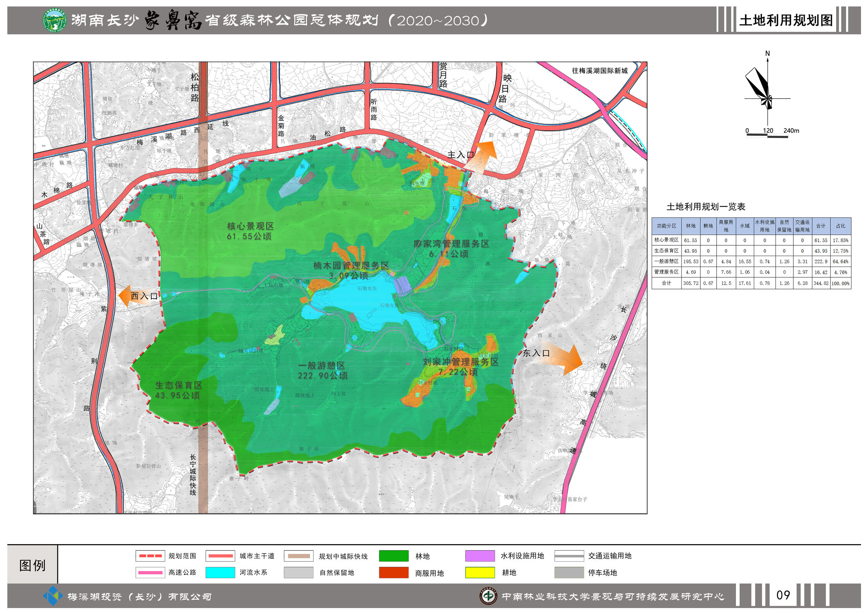Click the 停车场地 gray legend swatch
Viewport: 868px width, 614px height.
point(569,572)
